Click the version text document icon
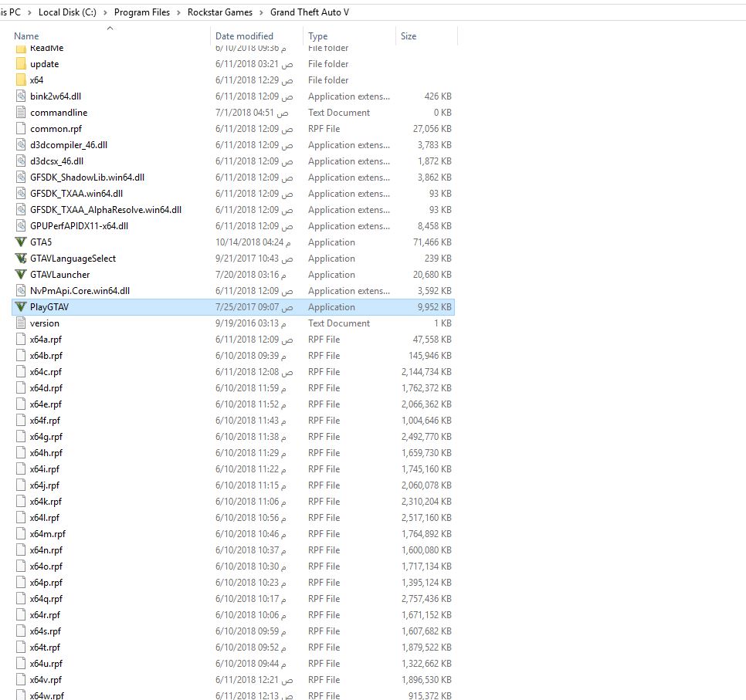This screenshot has width=746, height=700. pos(20,323)
